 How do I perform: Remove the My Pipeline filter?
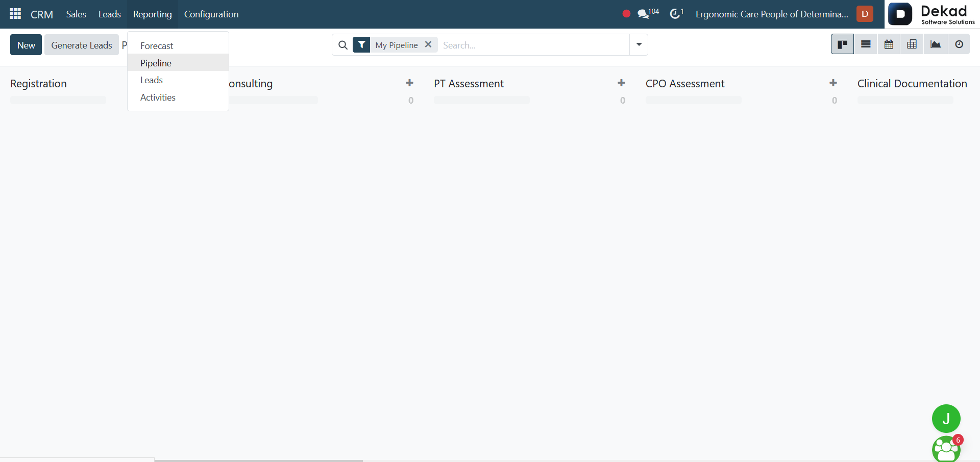pyautogui.click(x=428, y=44)
